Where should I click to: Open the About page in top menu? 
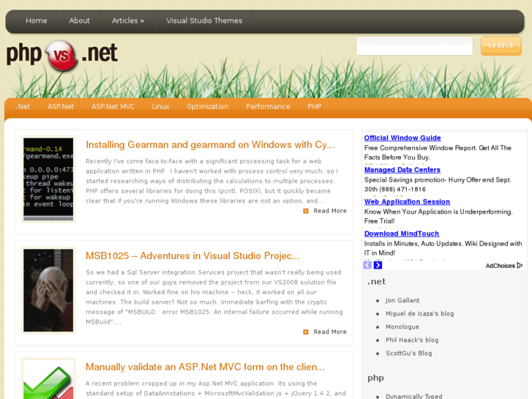point(79,20)
